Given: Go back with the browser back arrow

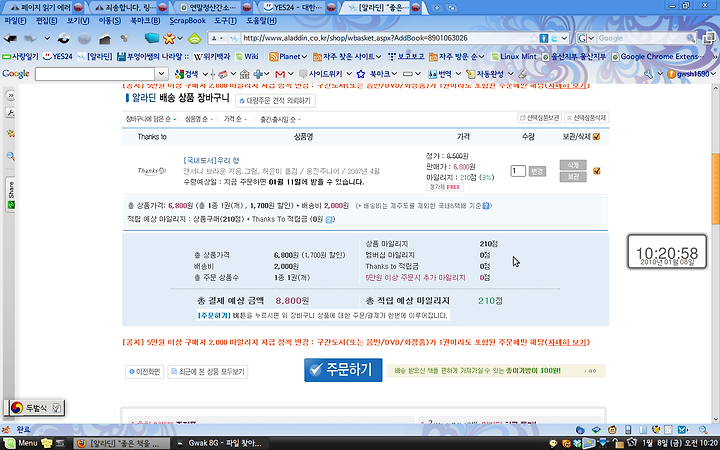Looking at the screenshot, I should tap(10, 39).
